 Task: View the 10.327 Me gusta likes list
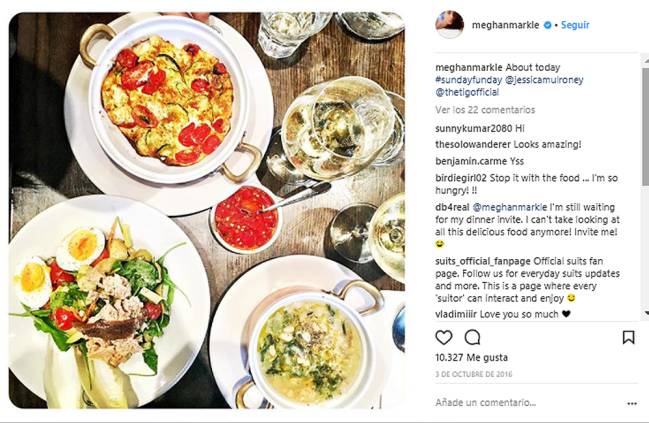(x=471, y=358)
